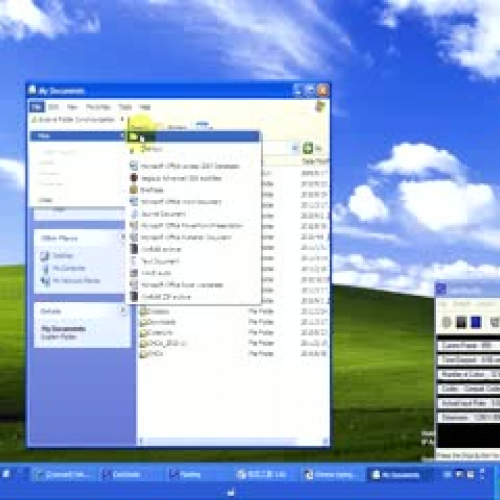Click the first taskbar window button
This screenshot has width=500, height=500.
coord(64,475)
